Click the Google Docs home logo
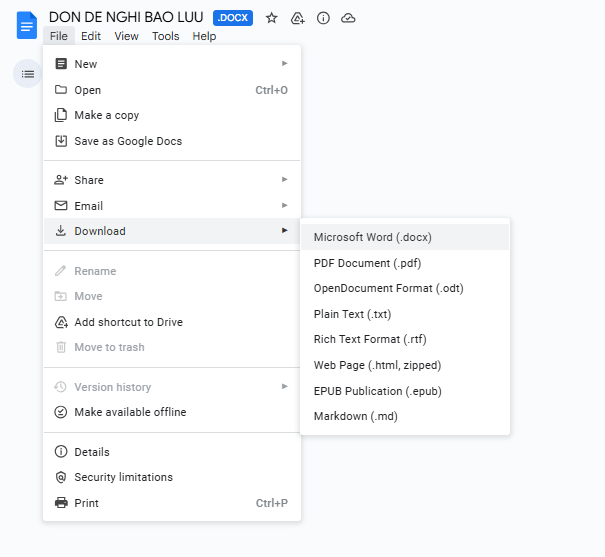The image size is (605, 557). (26, 25)
